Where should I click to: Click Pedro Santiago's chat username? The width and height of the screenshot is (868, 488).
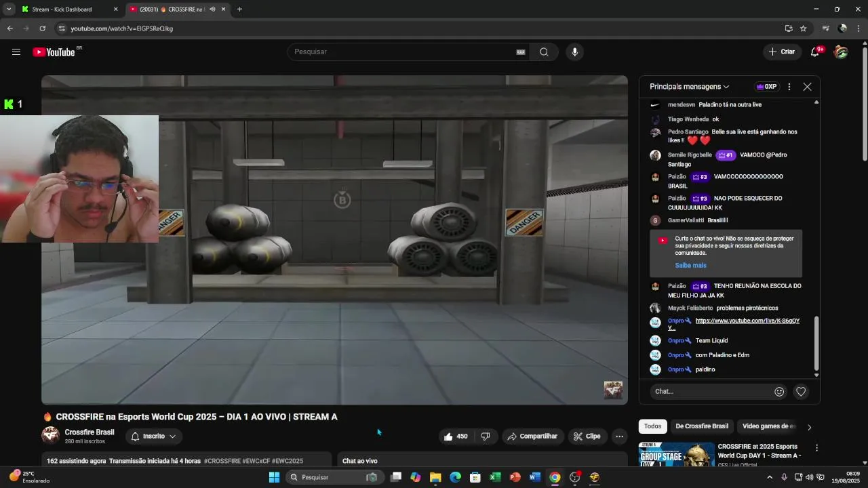[x=688, y=131]
